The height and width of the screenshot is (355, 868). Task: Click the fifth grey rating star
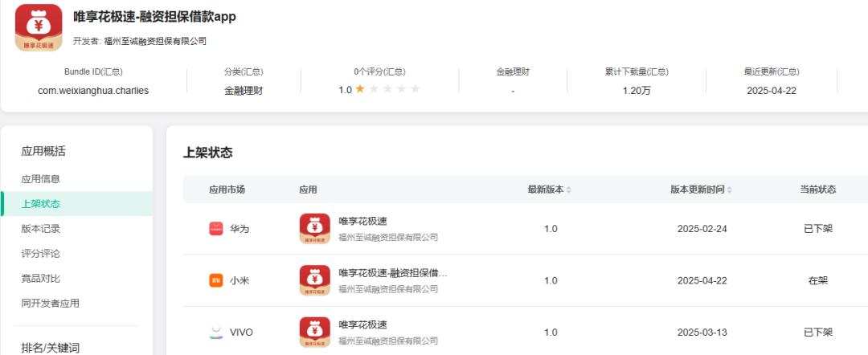coord(416,89)
